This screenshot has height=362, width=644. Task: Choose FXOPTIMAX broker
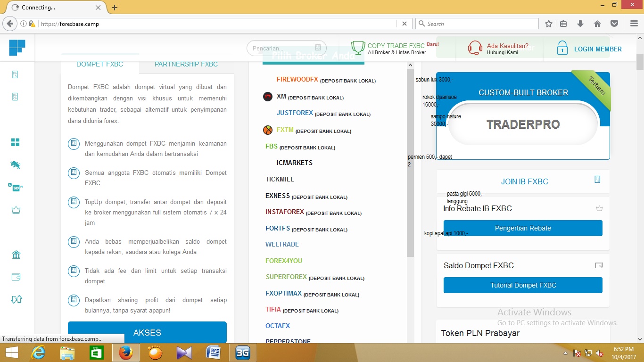click(283, 293)
